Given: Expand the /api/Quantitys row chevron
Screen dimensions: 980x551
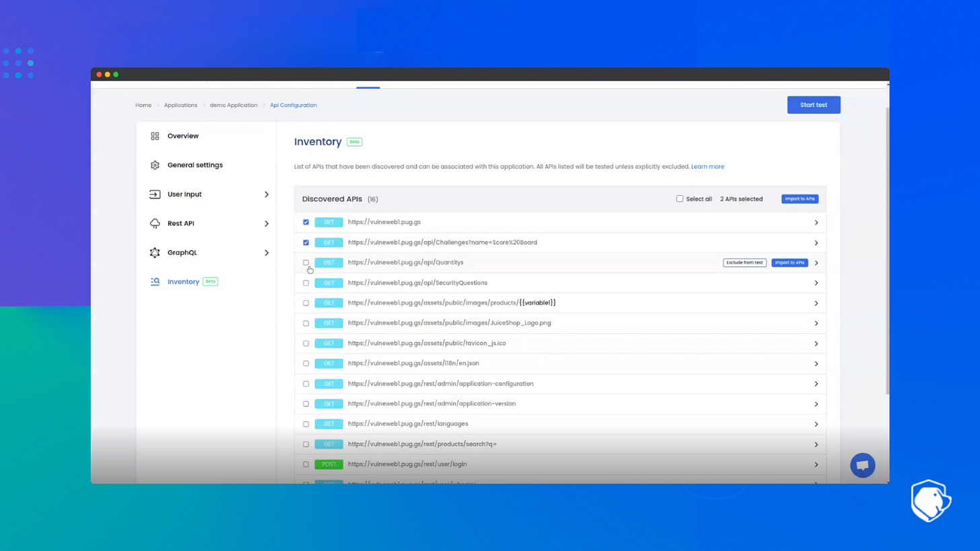Looking at the screenshot, I should (x=816, y=263).
